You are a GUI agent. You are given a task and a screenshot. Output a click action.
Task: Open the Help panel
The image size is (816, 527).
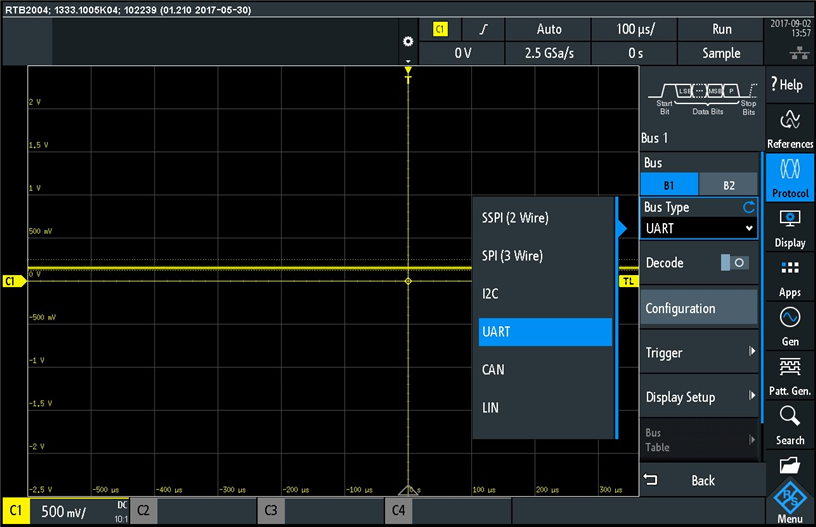pos(789,84)
